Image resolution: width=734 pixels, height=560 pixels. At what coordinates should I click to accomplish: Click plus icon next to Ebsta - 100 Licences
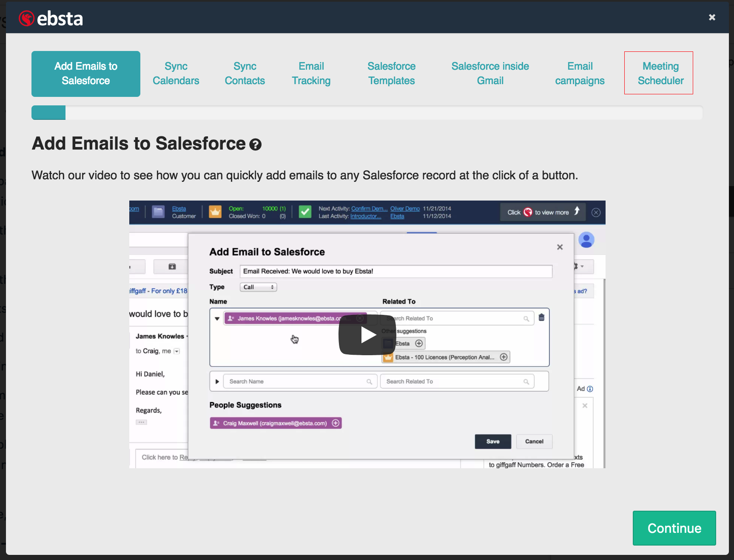coord(504,357)
